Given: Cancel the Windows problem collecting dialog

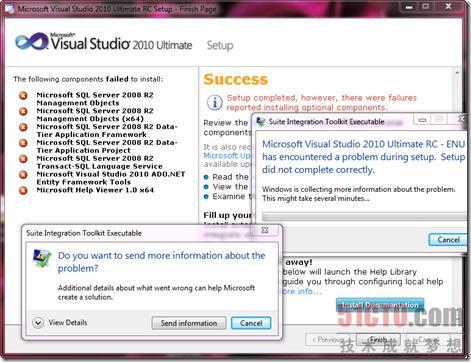Looking at the screenshot, I should (x=448, y=240).
